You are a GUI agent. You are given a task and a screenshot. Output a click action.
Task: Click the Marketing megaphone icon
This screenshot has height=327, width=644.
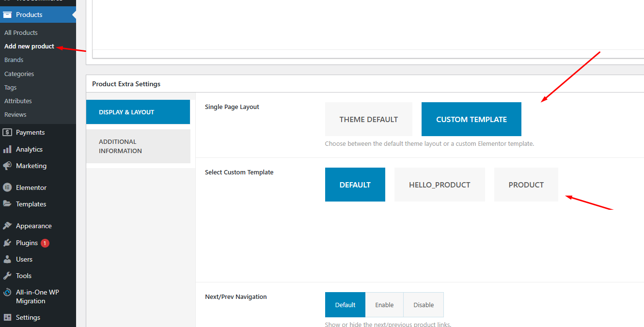[7, 166]
